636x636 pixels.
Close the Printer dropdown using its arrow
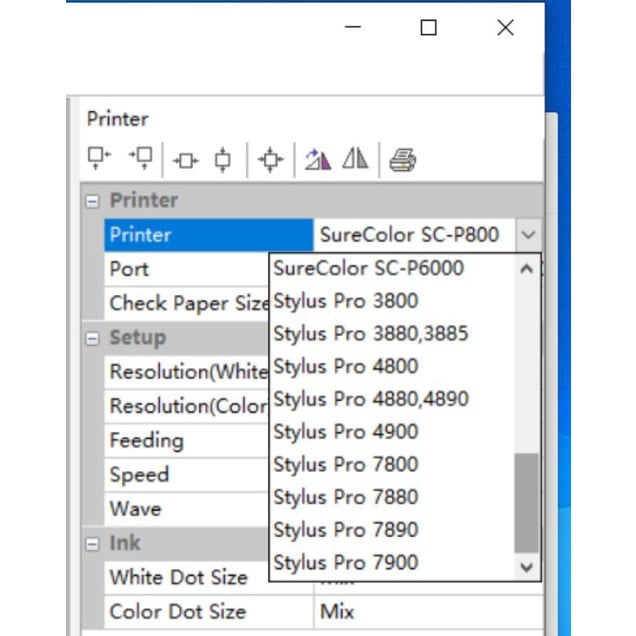point(528,236)
